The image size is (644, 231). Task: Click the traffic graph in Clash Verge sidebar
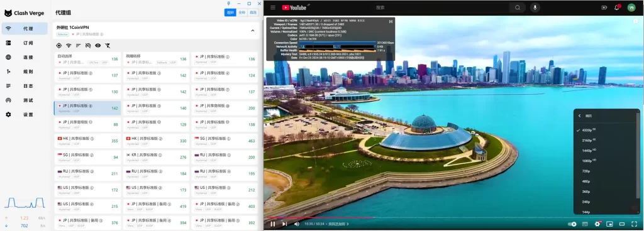point(25,203)
